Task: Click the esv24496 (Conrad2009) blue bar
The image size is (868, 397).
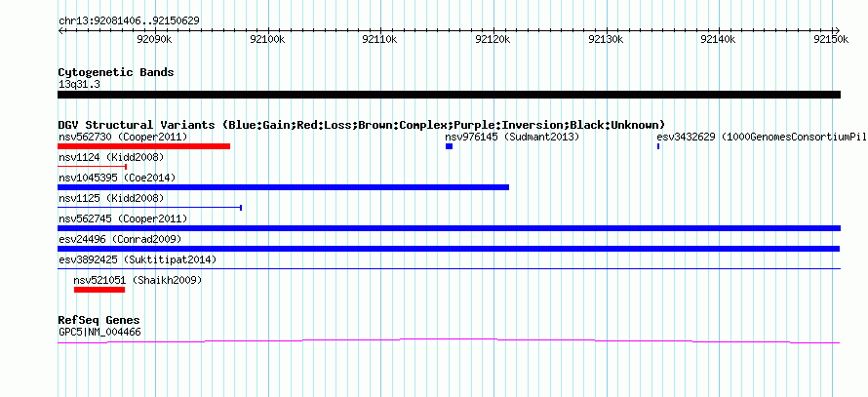Action: point(450,249)
